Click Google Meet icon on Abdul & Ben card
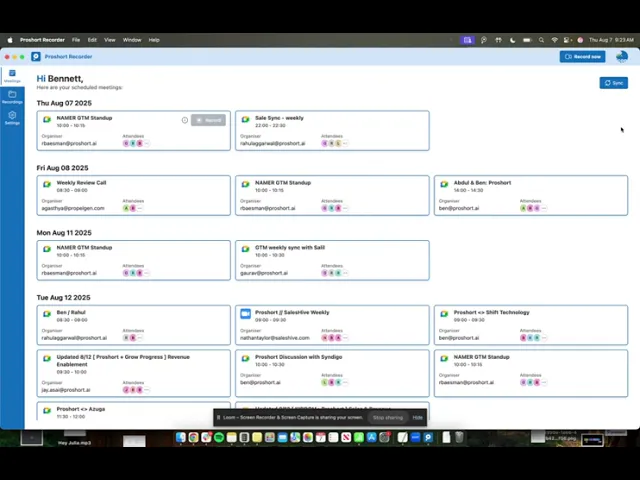The height and width of the screenshot is (480, 640). tap(444, 184)
